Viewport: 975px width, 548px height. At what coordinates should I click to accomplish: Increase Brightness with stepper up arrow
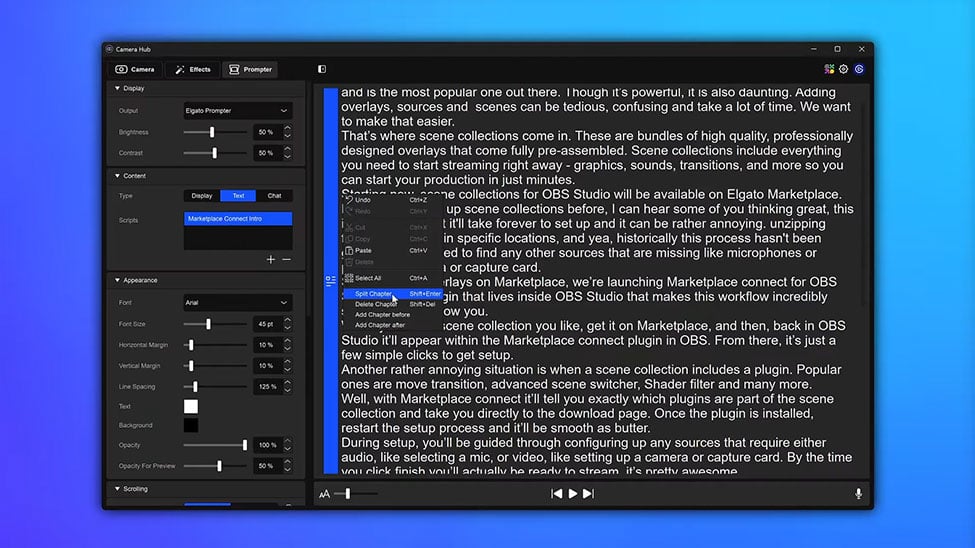tap(287, 128)
